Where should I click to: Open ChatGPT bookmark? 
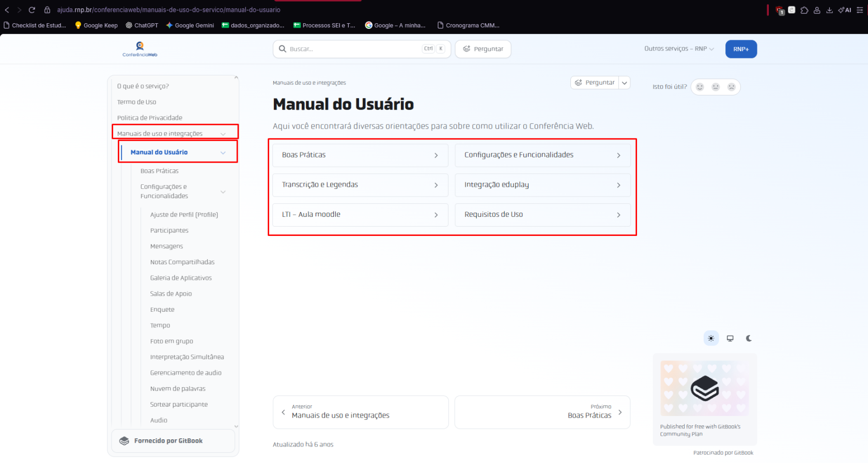[142, 25]
